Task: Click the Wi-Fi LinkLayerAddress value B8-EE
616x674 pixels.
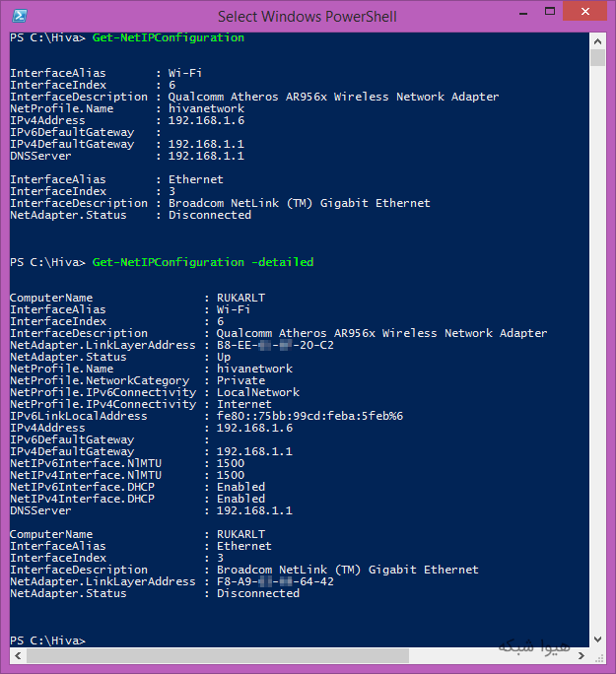Action: tap(275, 345)
